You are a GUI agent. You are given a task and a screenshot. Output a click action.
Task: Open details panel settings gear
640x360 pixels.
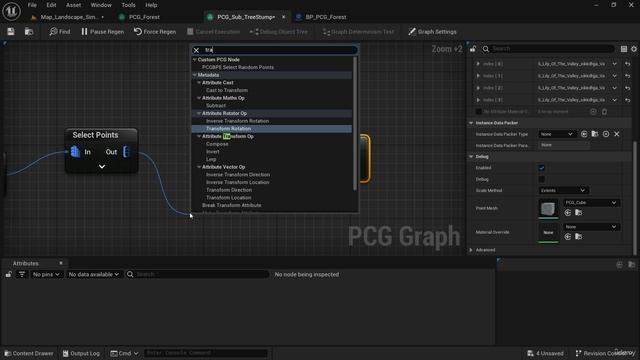[634, 49]
